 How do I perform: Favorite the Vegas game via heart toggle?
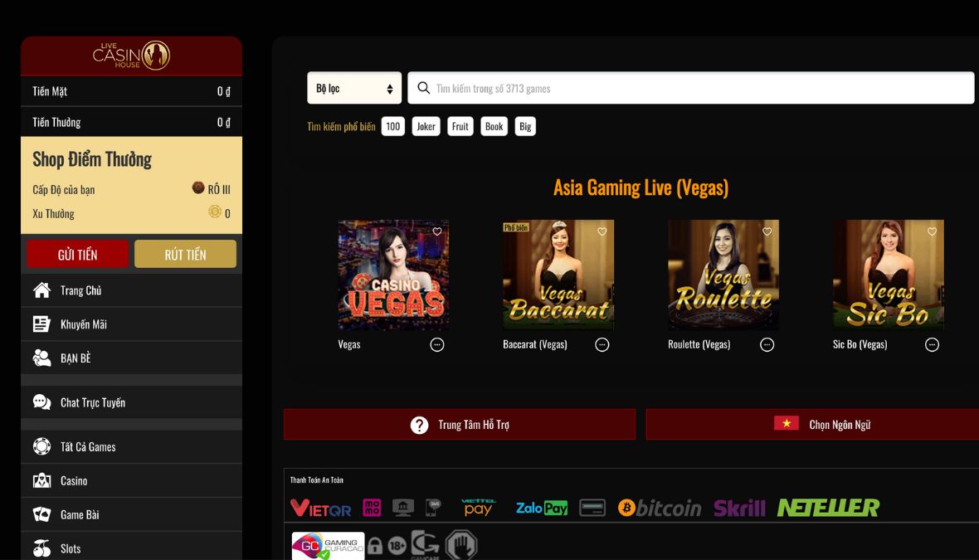pyautogui.click(x=437, y=231)
